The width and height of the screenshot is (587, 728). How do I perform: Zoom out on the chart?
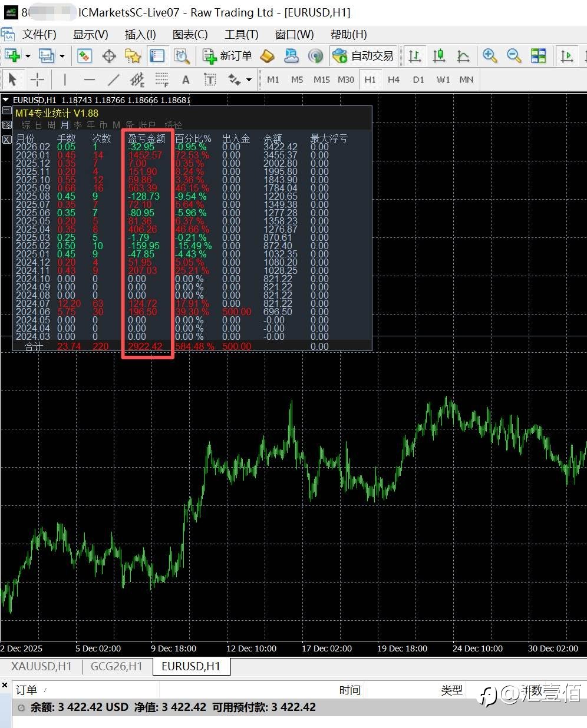pos(514,56)
